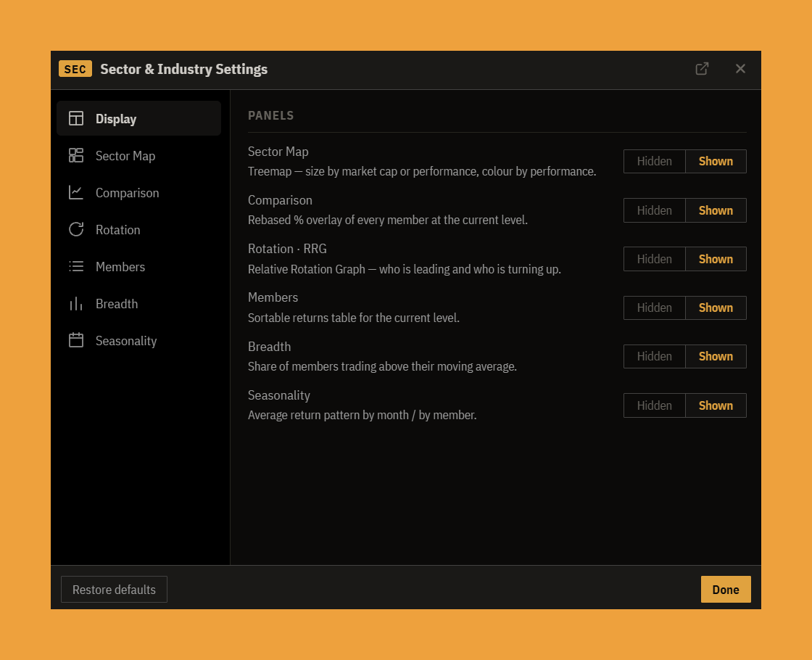Click the Display layout icon in sidebar
812x660 pixels.
pos(76,119)
